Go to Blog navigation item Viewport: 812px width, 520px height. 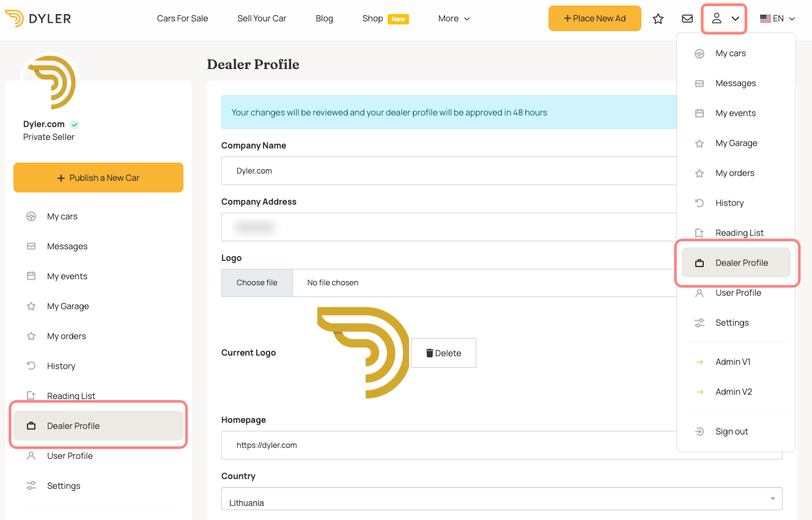(324, 18)
